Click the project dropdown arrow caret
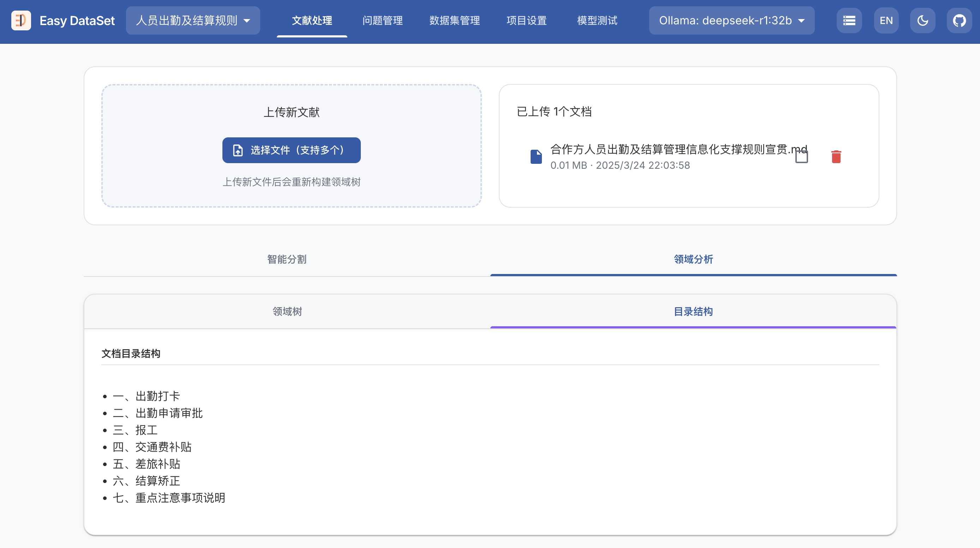Image resolution: width=980 pixels, height=548 pixels. (x=247, y=20)
